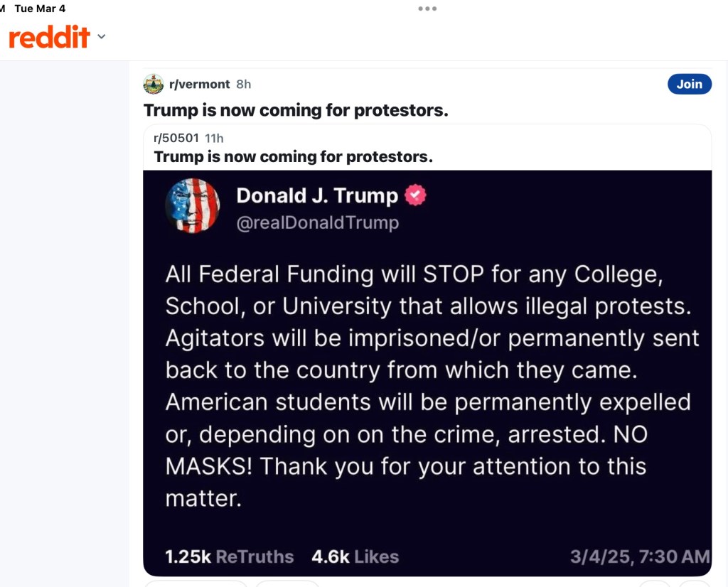The height and width of the screenshot is (587, 728).
Task: Click the 3/4/25, 7:30 AM timestamp
Action: pos(639,556)
